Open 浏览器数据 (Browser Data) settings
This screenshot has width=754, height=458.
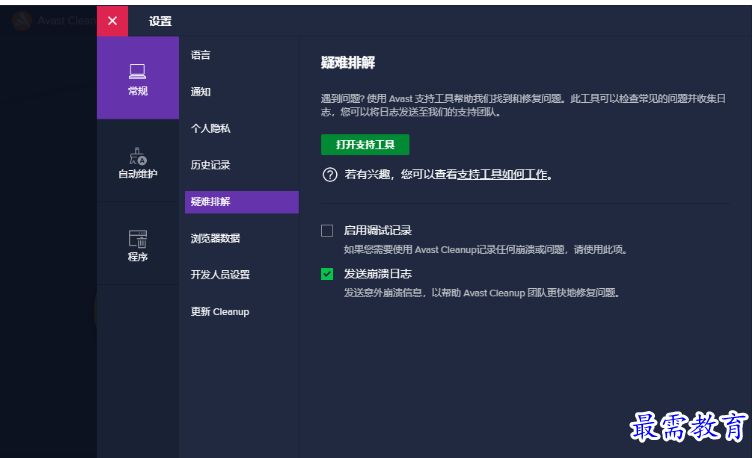pos(215,238)
